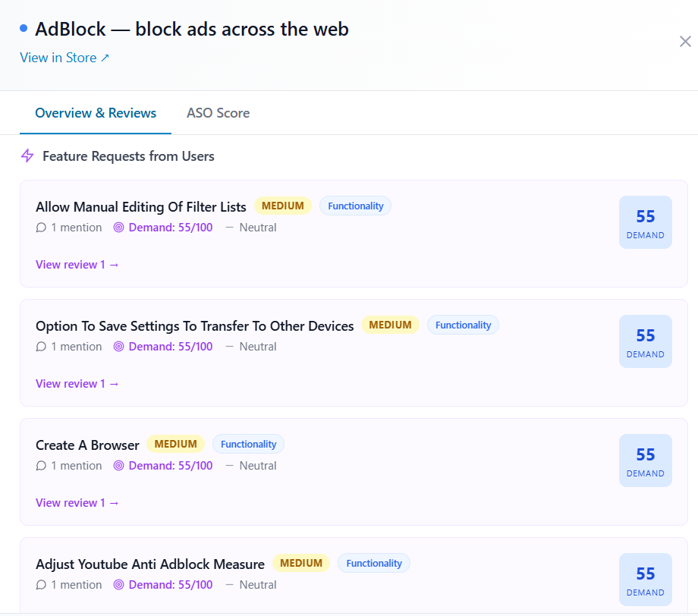Click the target demand icon on Save Settings request

(x=118, y=346)
